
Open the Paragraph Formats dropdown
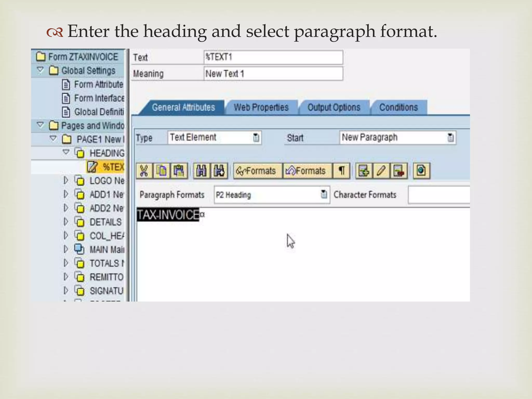pyautogui.click(x=324, y=194)
